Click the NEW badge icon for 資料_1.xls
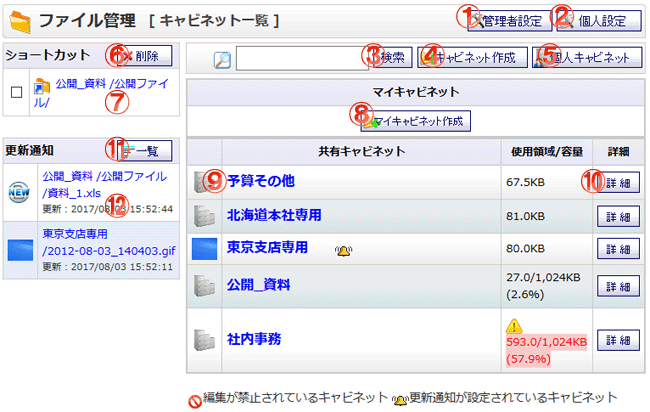650x412 pixels. click(x=19, y=192)
